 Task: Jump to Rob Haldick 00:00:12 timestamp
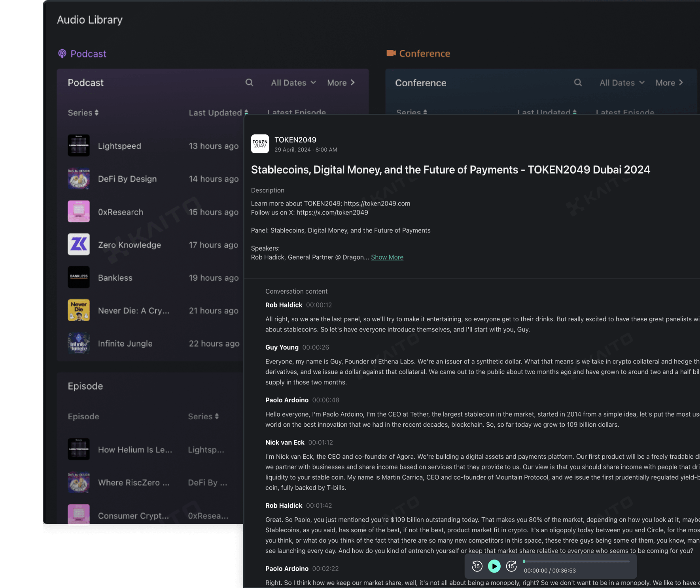319,305
